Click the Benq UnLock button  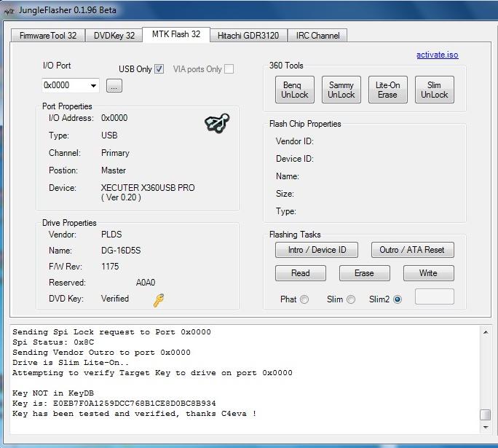[x=295, y=90]
